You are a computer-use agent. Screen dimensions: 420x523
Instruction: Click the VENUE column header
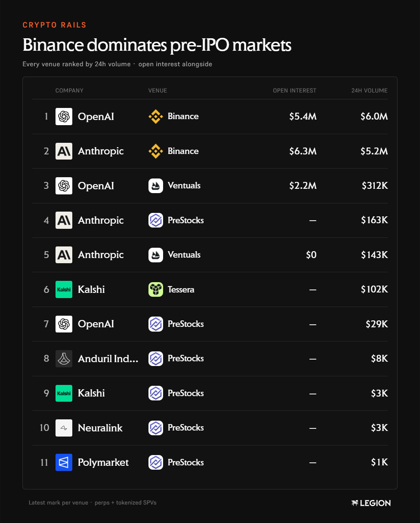pos(157,91)
